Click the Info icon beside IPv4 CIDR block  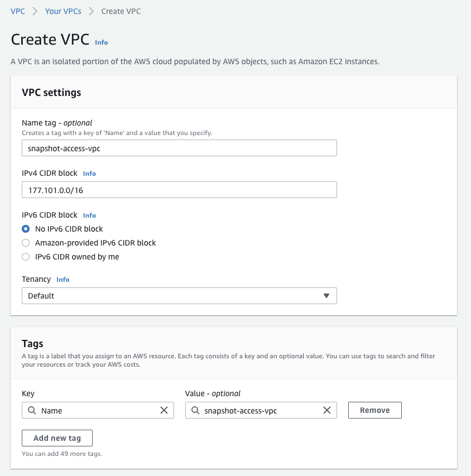[x=89, y=173]
